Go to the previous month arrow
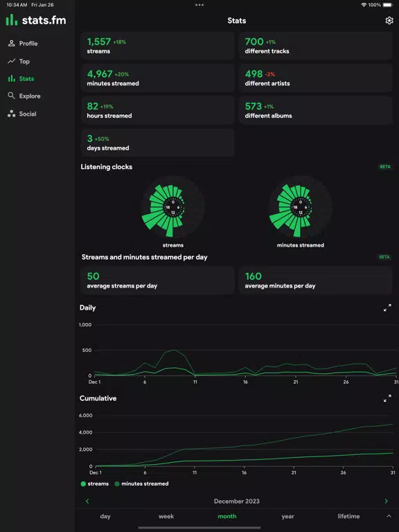 point(87,501)
